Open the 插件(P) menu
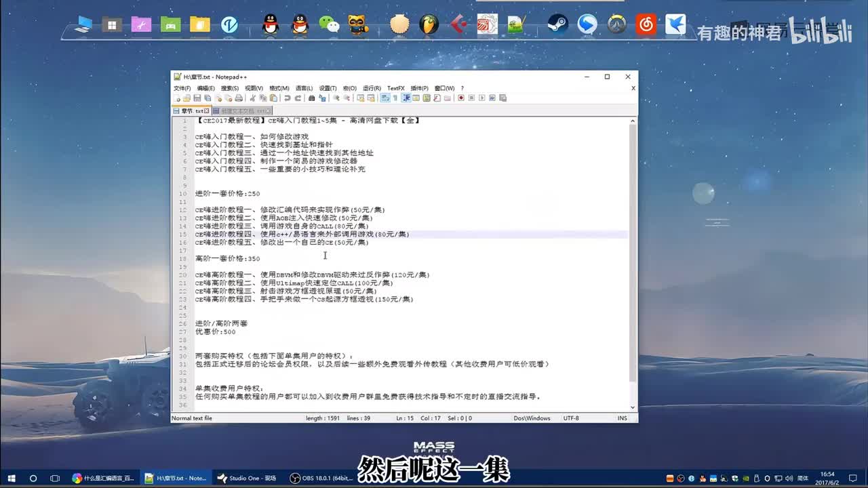This screenshot has height=488, width=868. pyautogui.click(x=420, y=88)
